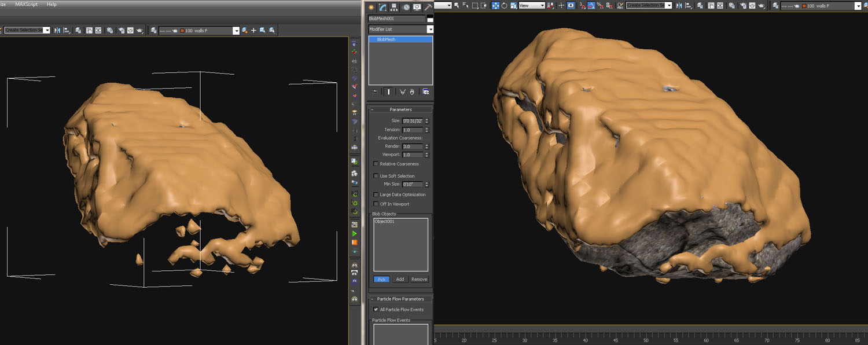Select Object001 in Blob Objects list
The height and width of the screenshot is (345, 868).
384,222
